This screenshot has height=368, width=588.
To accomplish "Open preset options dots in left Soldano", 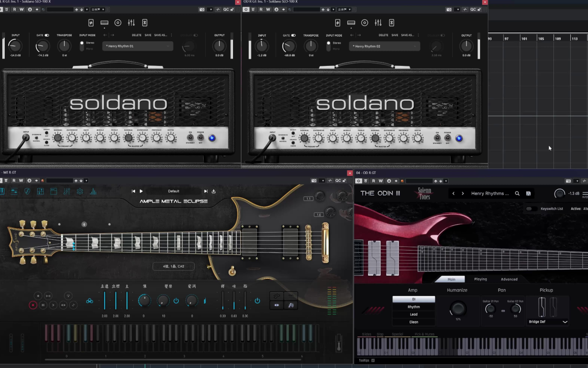I will [x=171, y=35].
